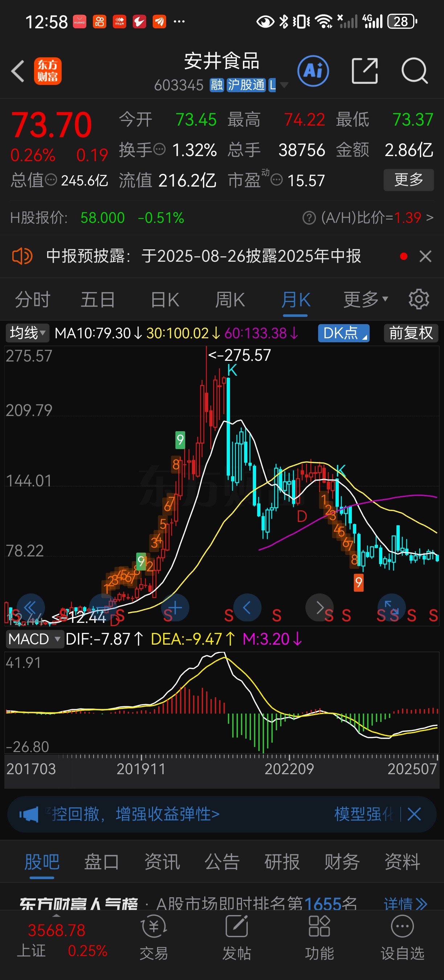Zoom in chart with plus button
The width and height of the screenshot is (444, 980).
175,608
